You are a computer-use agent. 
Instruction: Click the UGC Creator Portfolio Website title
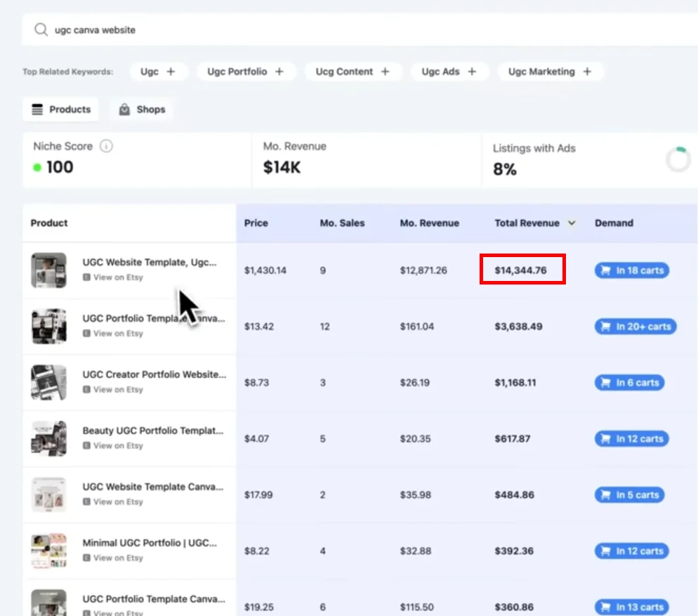tap(154, 374)
